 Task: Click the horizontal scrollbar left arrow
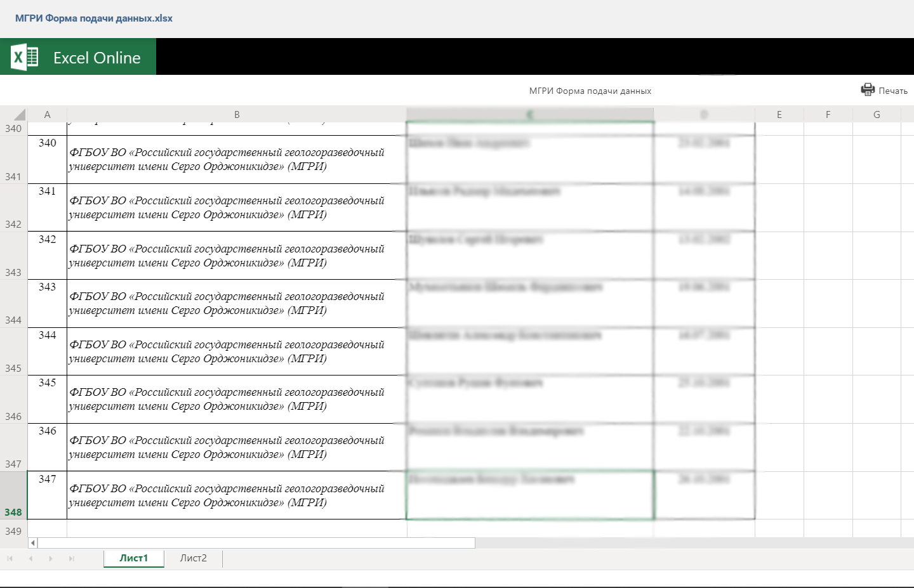33,543
